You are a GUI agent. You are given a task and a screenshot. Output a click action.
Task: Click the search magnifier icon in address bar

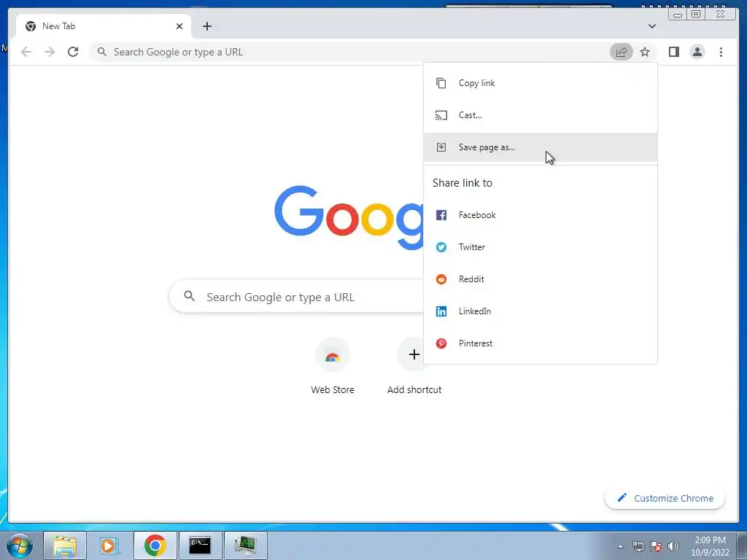[101, 52]
